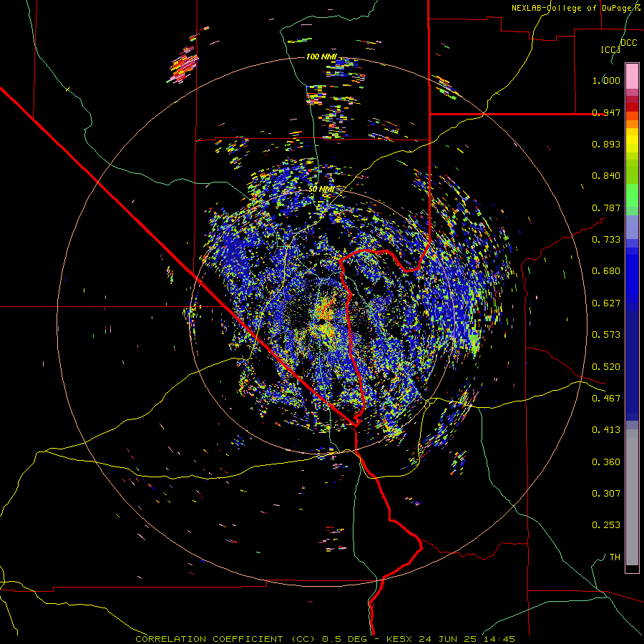644x644 pixels.
Task: Click the radar site center of the echoes
Action: [323, 320]
